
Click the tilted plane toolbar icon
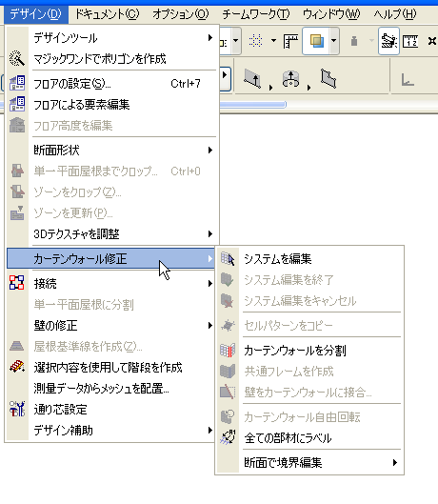coord(328,78)
